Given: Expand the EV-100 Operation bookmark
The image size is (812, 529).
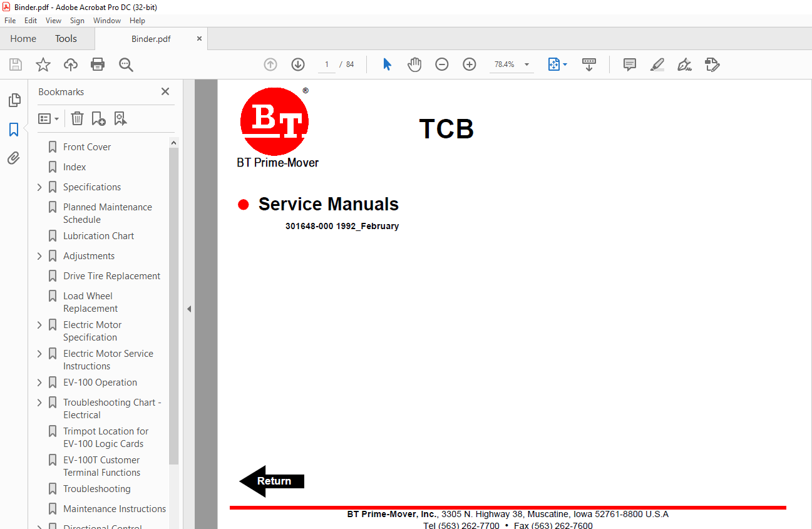Looking at the screenshot, I should pyautogui.click(x=40, y=383).
